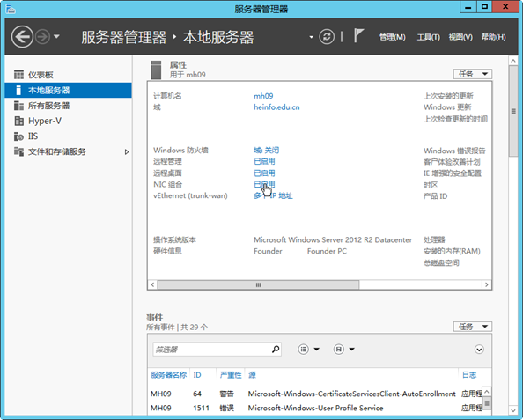523x420 pixels.
Task: Click the Windows 更新 property label
Action: (x=447, y=107)
